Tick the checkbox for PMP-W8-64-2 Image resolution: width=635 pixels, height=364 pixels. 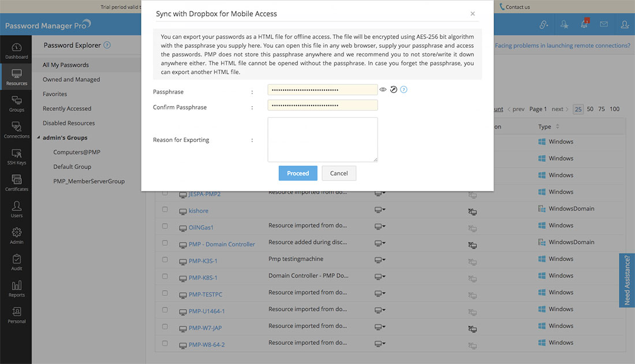click(165, 343)
